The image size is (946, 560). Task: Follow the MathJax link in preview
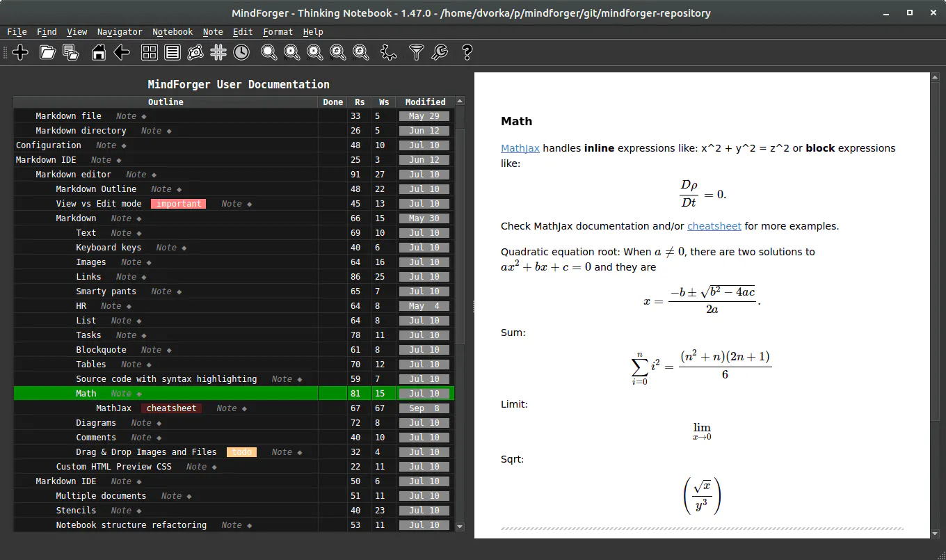tap(520, 148)
